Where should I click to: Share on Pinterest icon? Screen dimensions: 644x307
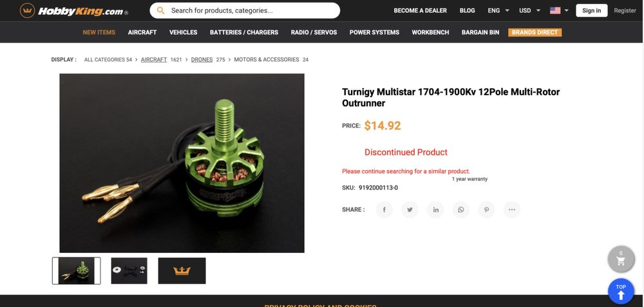486,210
